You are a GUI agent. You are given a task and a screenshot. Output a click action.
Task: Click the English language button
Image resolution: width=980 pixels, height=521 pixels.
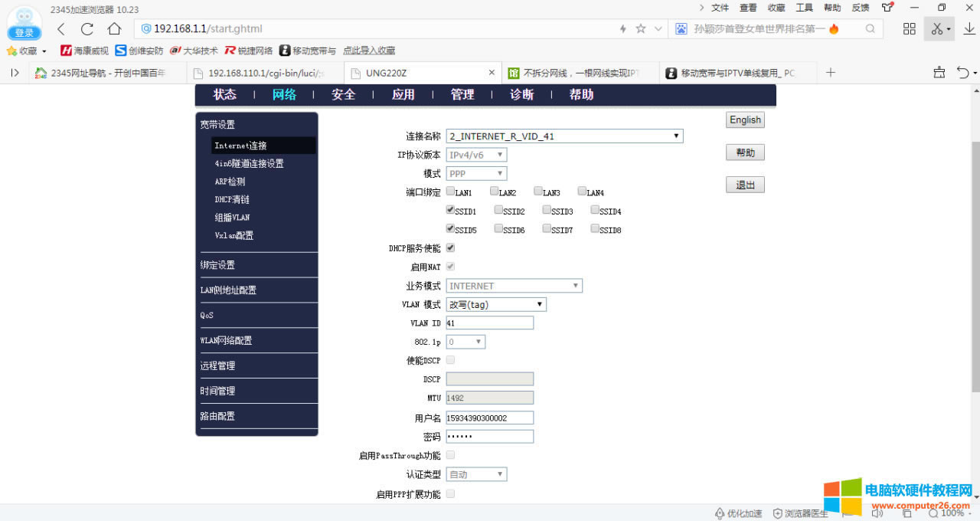pos(745,120)
